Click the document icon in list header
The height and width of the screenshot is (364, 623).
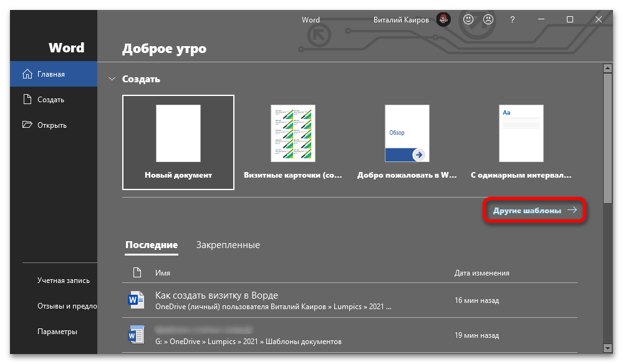tap(137, 272)
